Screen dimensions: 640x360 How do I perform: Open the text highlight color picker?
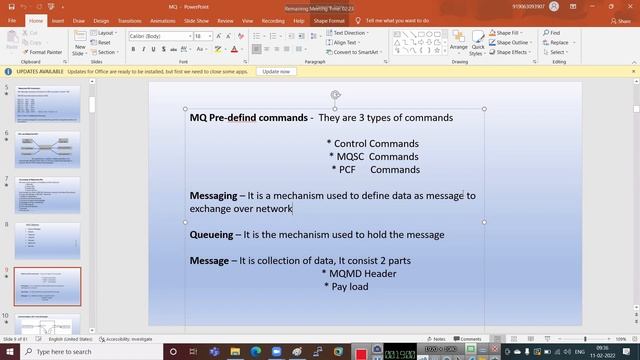click(x=226, y=49)
